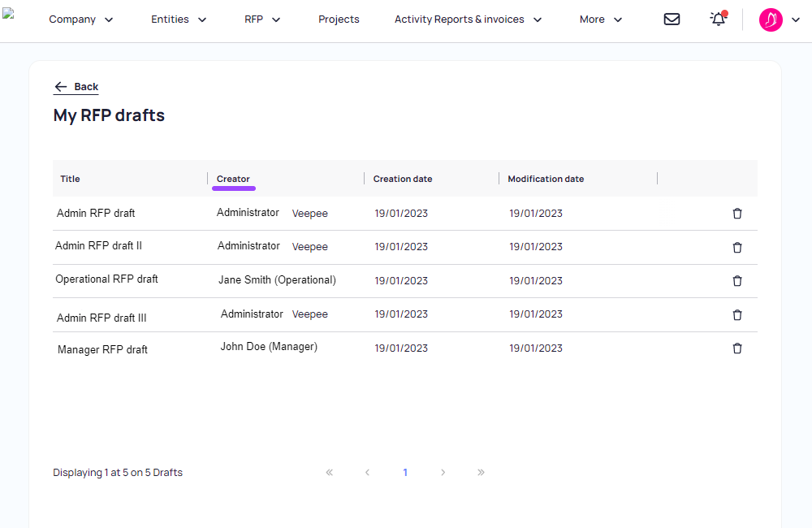
Task: Go to last page of drafts
Action: click(x=481, y=472)
